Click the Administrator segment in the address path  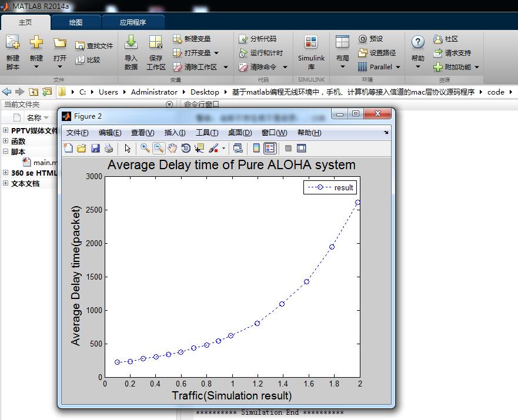click(x=154, y=92)
